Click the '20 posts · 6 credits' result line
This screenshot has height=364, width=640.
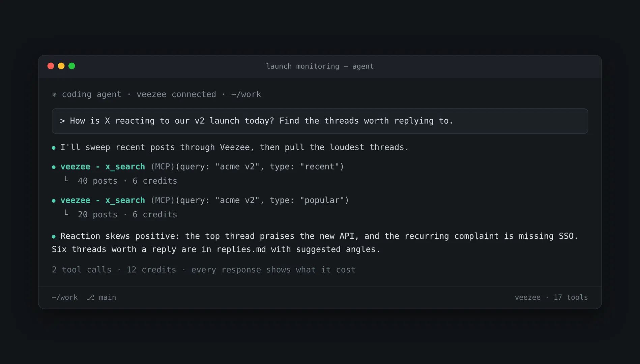127,215
